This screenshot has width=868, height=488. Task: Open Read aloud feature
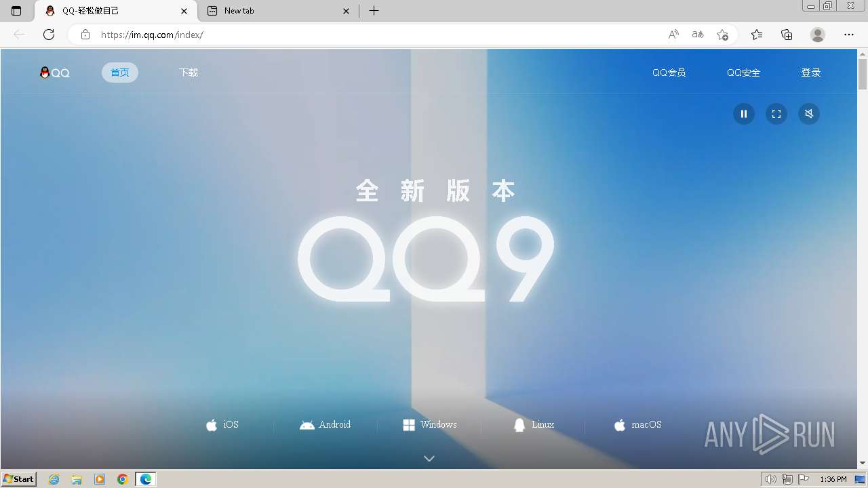click(673, 35)
